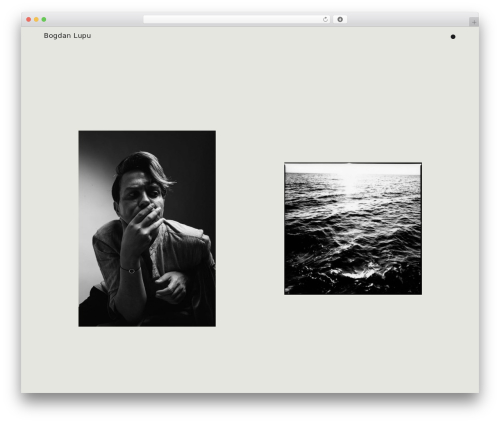This screenshot has width=500, height=423.
Task: Open the black and white sea photo
Action: pyautogui.click(x=353, y=229)
